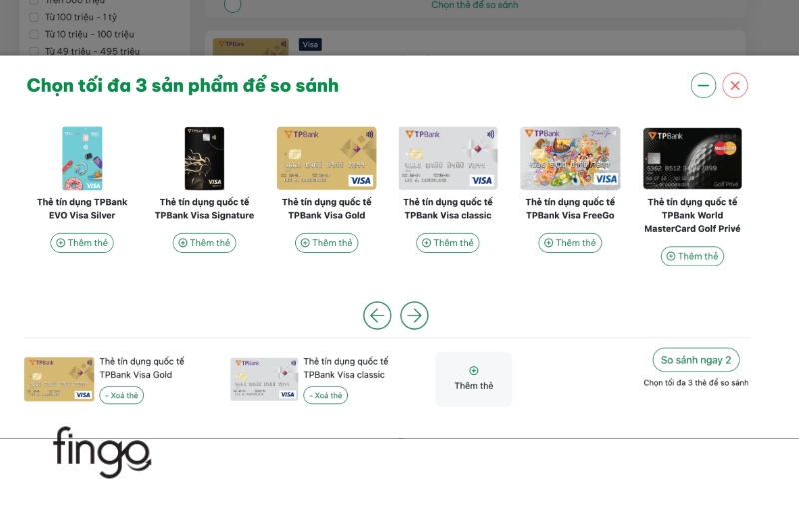Add TPBank Visa Signature card

coord(204,243)
